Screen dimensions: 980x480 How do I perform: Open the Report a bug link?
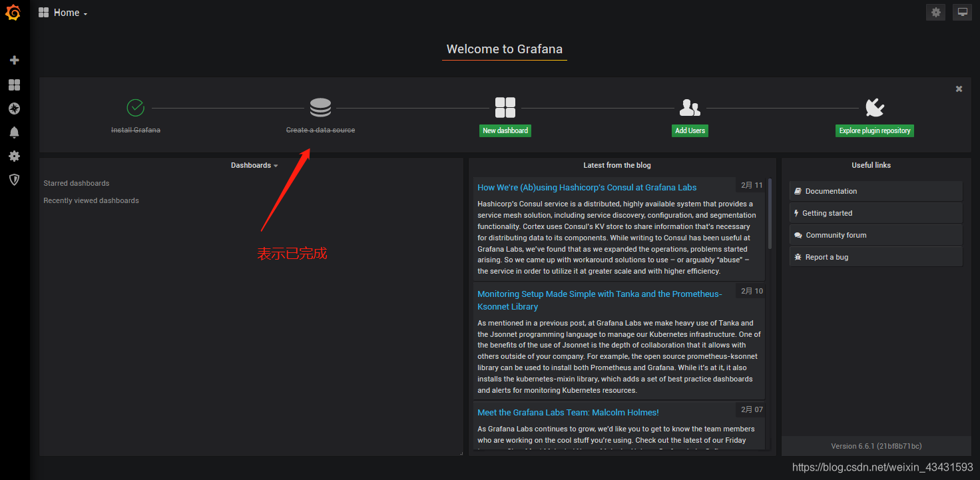(x=876, y=257)
